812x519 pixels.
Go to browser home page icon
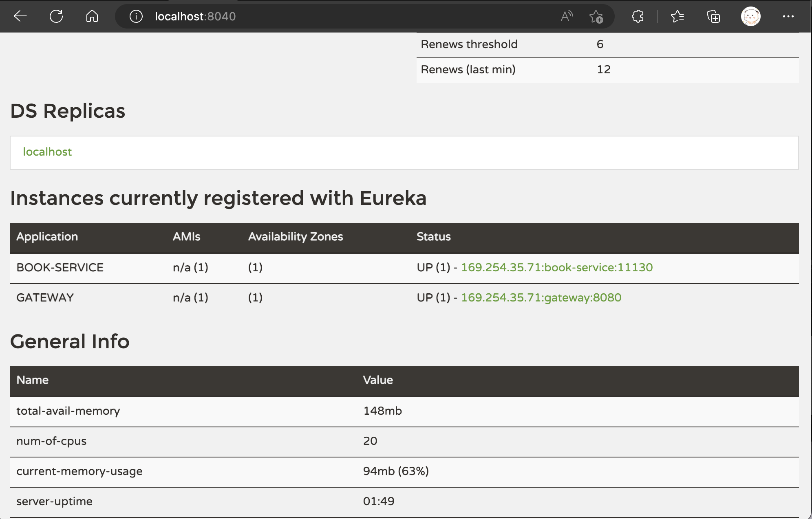click(x=92, y=16)
